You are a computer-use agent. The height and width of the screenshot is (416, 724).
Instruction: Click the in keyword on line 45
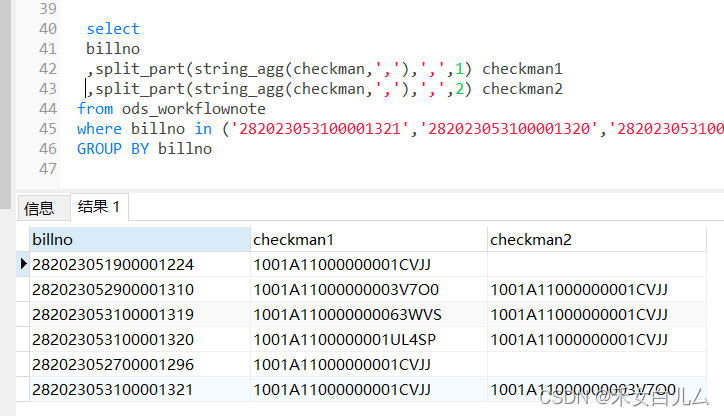click(203, 129)
